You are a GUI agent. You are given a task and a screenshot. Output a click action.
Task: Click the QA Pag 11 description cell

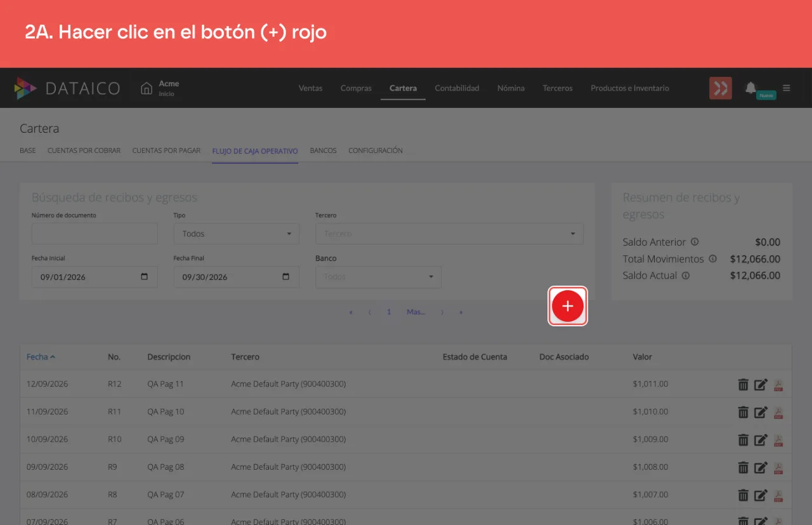click(166, 384)
